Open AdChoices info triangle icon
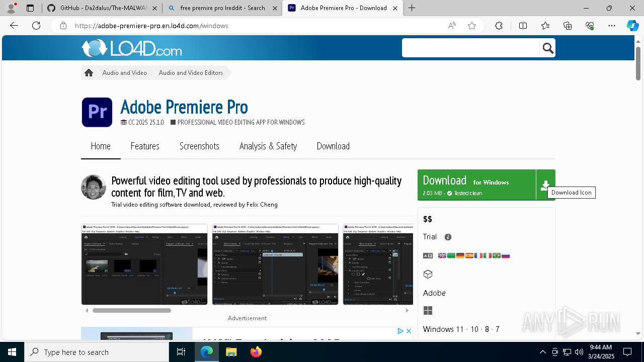Screen dimensions: 644x362 [x=400, y=331]
